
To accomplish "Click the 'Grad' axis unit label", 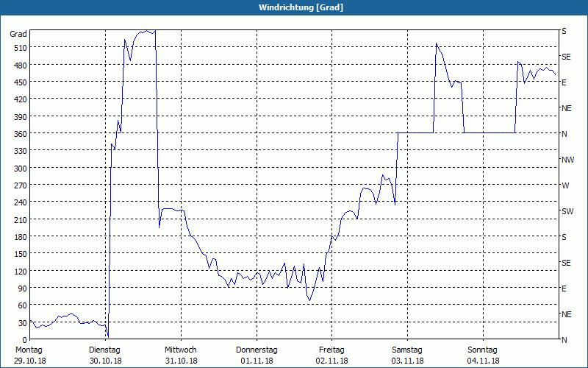I will [x=18, y=34].
